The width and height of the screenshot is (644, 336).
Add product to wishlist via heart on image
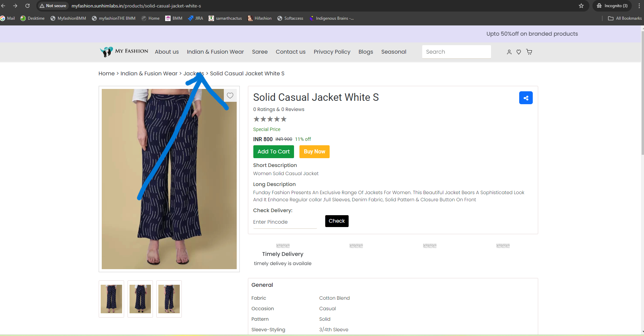coord(230,95)
